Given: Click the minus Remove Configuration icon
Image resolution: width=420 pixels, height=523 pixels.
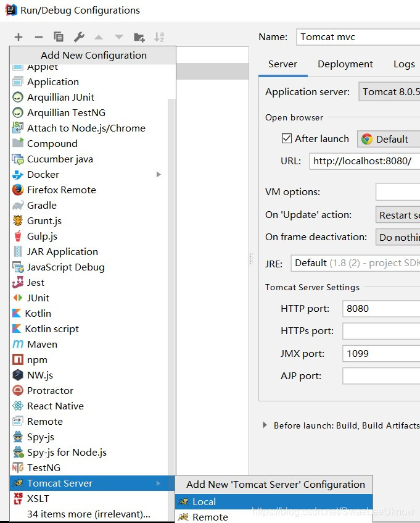Looking at the screenshot, I should tap(39, 36).
